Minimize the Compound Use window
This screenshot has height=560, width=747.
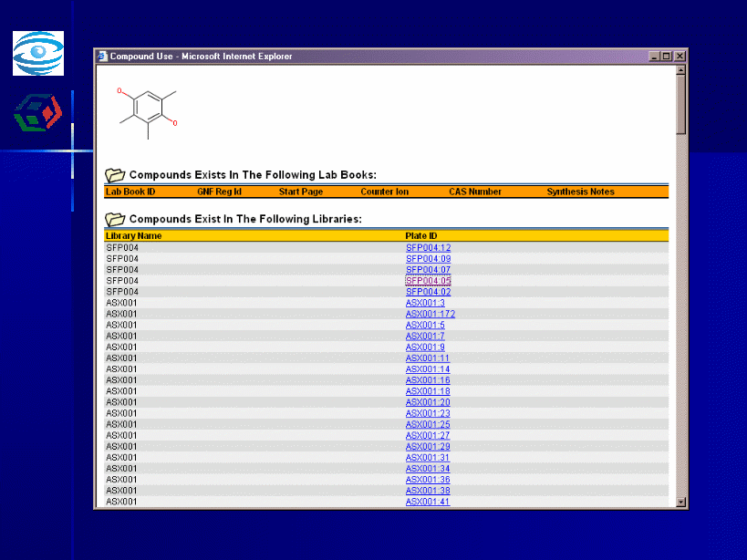[655, 57]
